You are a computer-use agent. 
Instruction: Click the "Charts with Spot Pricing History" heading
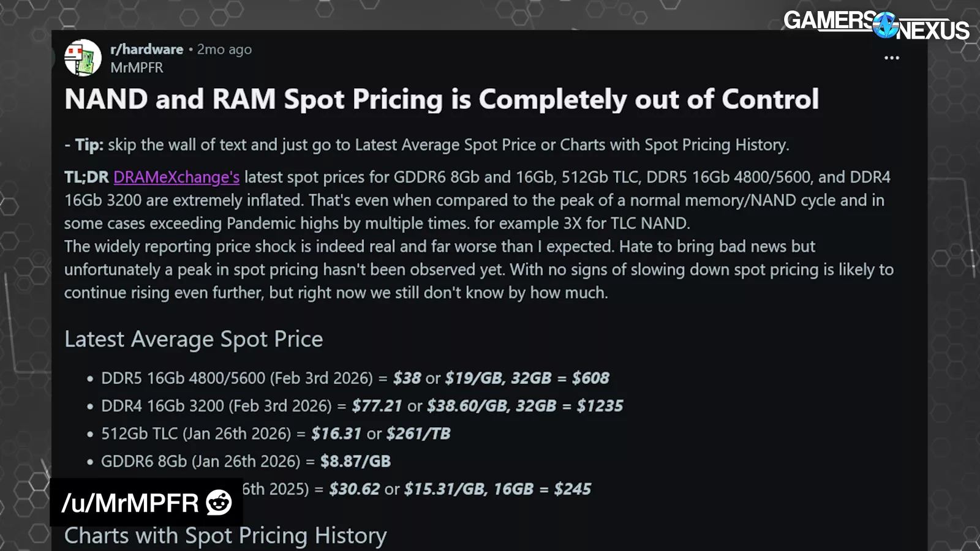click(225, 536)
